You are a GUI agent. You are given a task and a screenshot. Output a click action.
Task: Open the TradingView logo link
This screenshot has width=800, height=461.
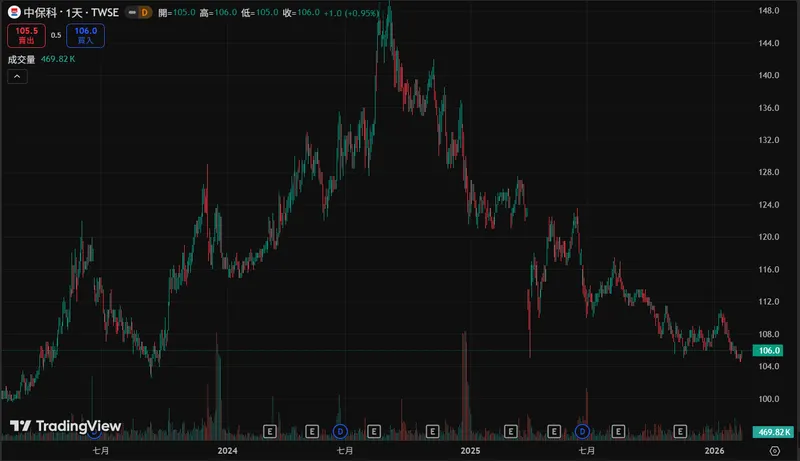[65, 426]
